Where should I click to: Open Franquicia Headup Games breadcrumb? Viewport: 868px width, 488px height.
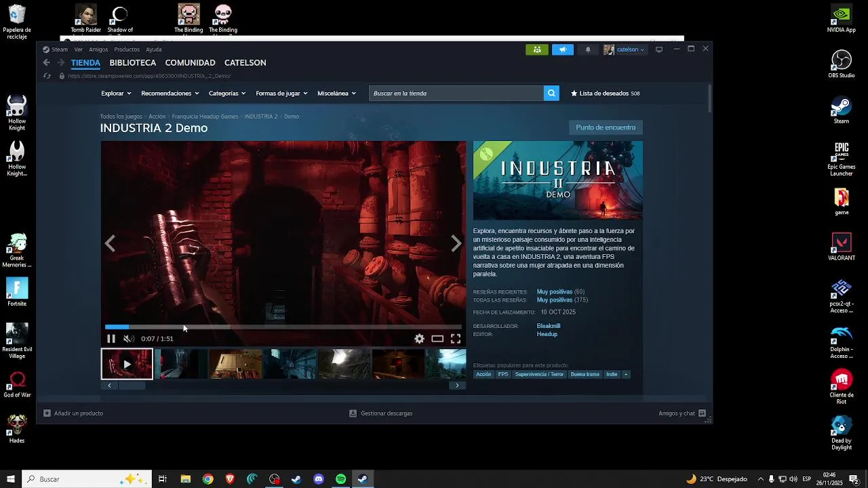coord(205,117)
